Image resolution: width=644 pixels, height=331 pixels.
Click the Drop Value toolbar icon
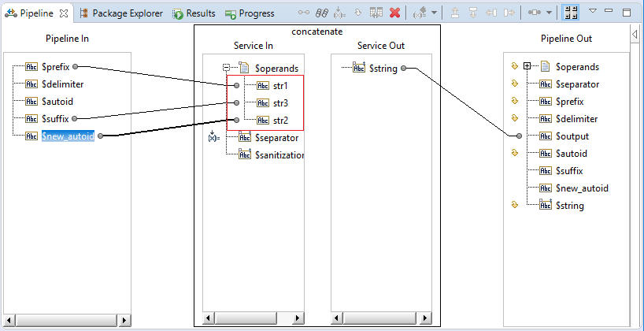(357, 13)
